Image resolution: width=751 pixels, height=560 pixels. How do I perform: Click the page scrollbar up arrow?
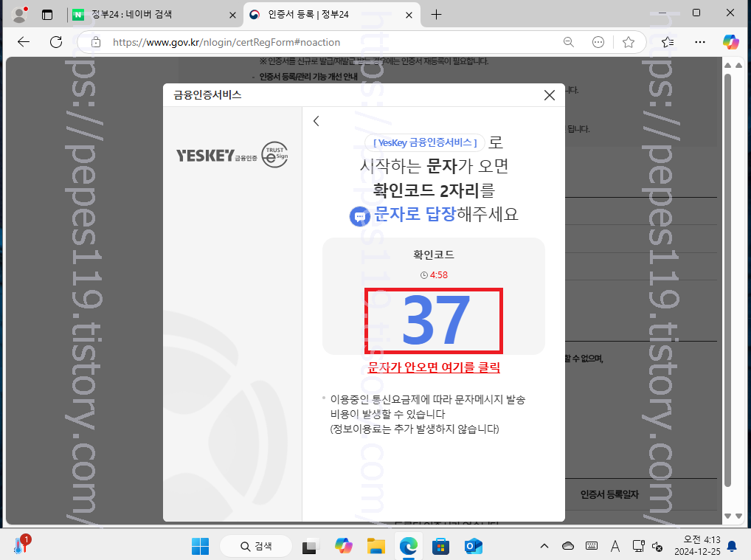(x=728, y=65)
